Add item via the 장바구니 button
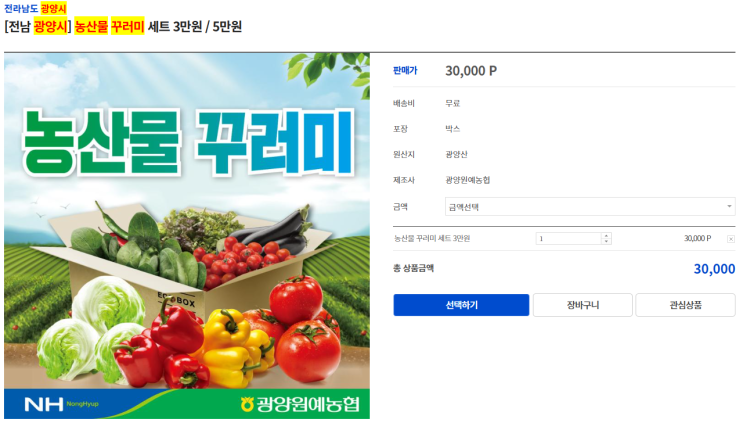The image size is (743, 423). click(582, 305)
